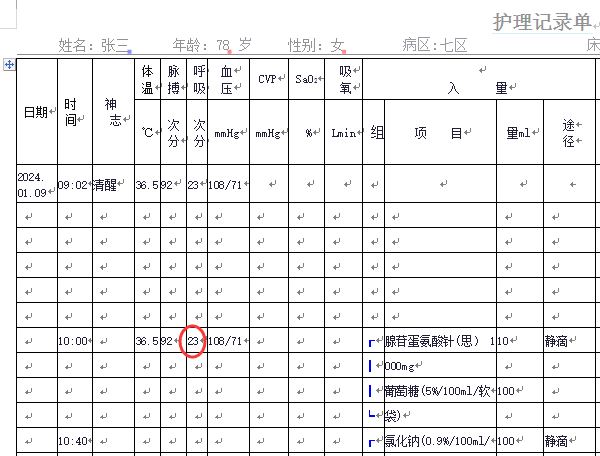The height and width of the screenshot is (456, 600).
Task: Select the 体温 header cell
Action: pos(147,80)
